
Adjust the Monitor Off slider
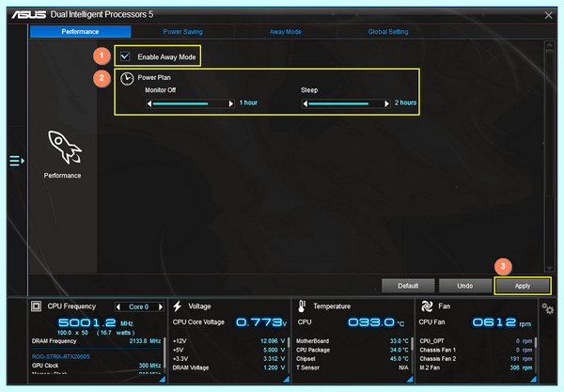coord(190,104)
